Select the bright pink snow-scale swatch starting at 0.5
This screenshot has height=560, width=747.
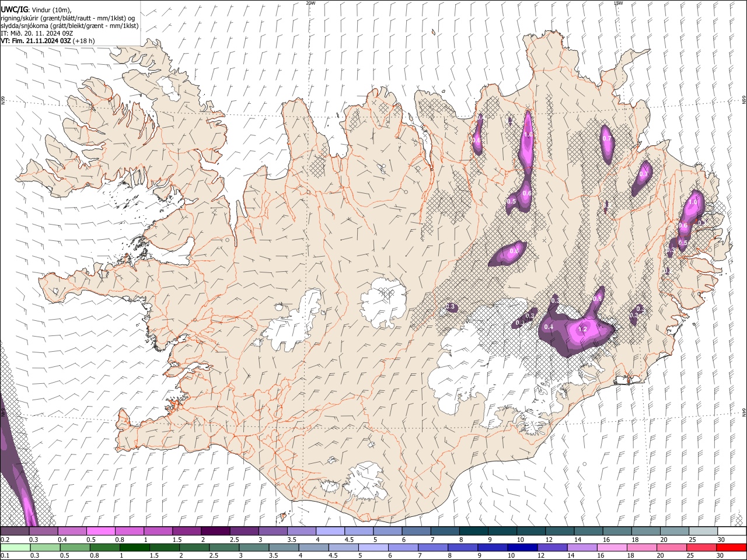pos(100,531)
